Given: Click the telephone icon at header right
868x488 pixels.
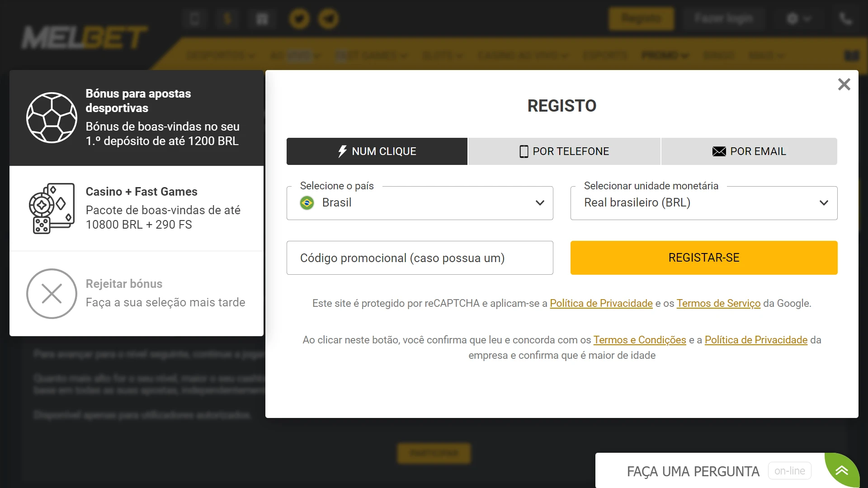Looking at the screenshot, I should pyautogui.click(x=846, y=19).
